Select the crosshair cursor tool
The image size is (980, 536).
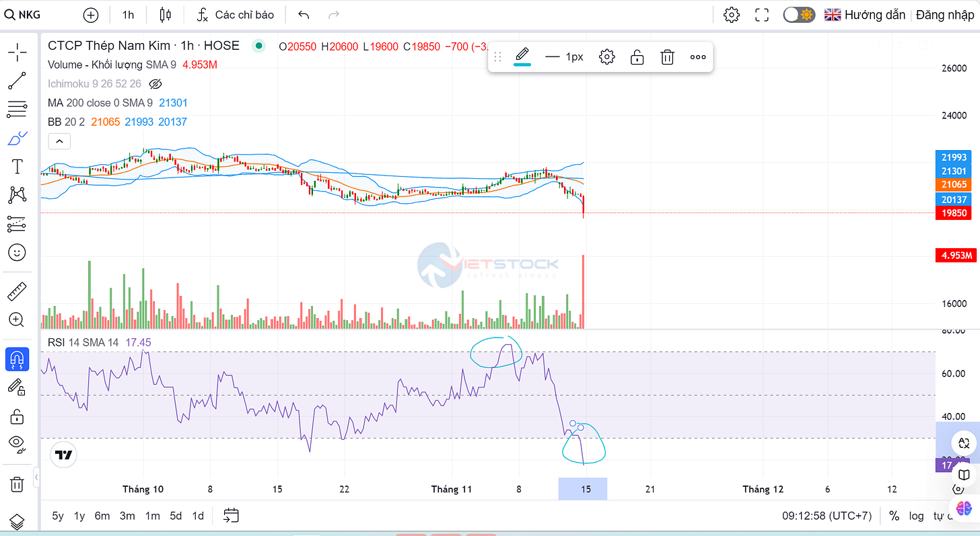coord(17,51)
